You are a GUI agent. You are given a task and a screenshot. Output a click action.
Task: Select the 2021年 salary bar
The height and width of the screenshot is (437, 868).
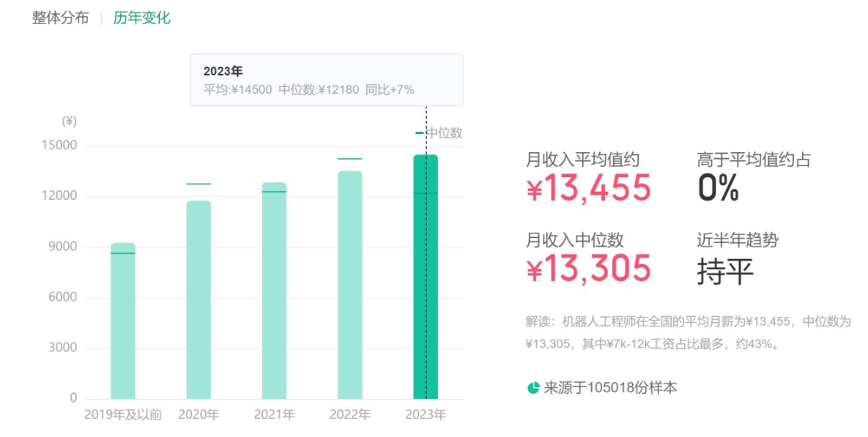[x=274, y=291]
